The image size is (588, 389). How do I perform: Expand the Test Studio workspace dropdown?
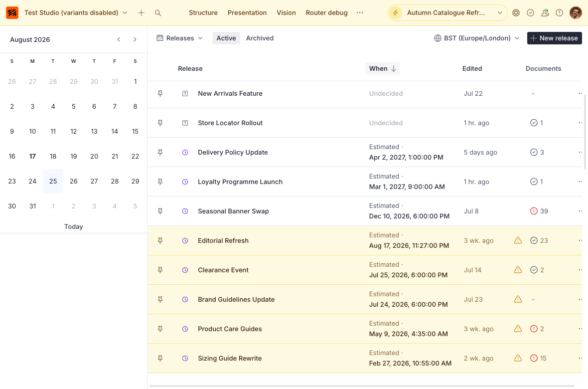point(76,13)
